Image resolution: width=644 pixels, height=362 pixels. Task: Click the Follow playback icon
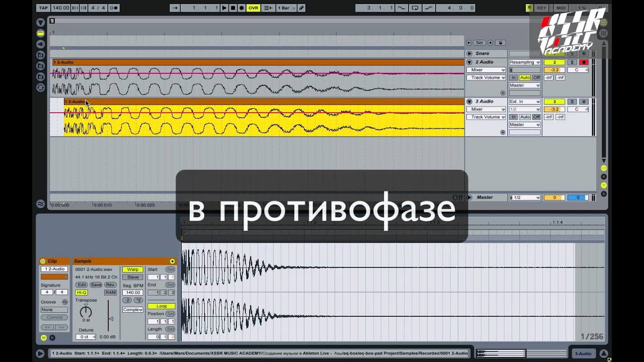tap(175, 8)
